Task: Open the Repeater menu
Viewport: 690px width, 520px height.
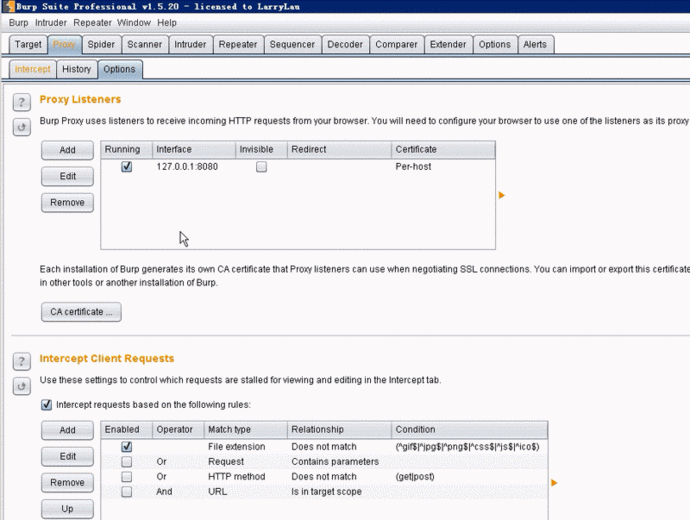Action: pyautogui.click(x=92, y=23)
